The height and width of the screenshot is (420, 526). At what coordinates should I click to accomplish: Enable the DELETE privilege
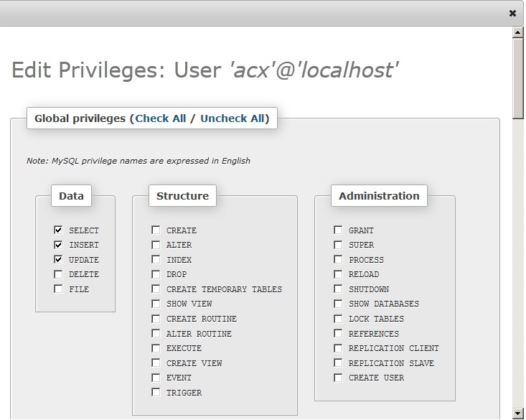click(58, 274)
